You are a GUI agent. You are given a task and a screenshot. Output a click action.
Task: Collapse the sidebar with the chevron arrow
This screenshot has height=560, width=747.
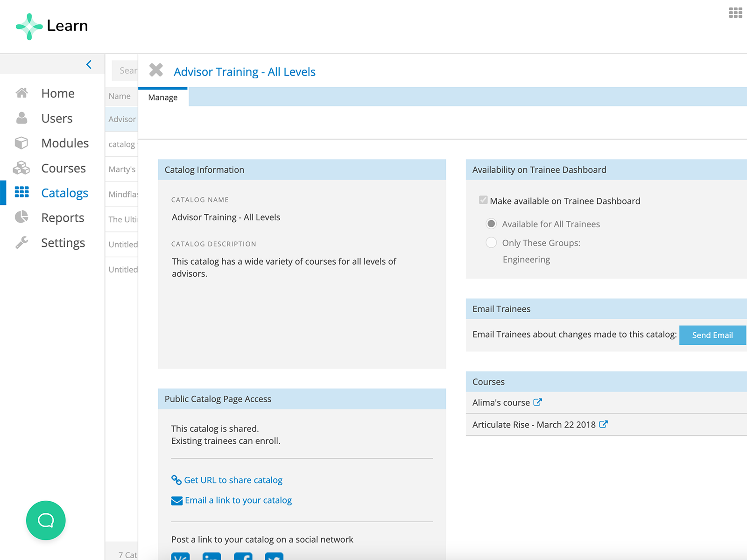pyautogui.click(x=89, y=64)
